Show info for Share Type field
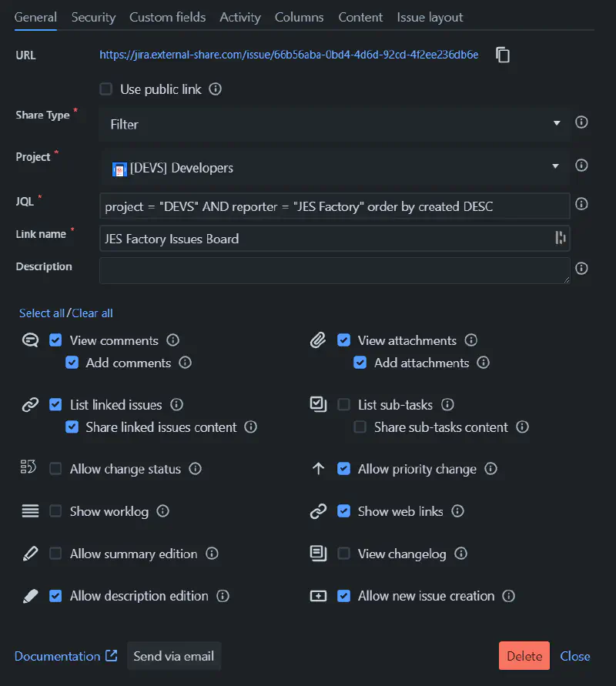 (581, 122)
